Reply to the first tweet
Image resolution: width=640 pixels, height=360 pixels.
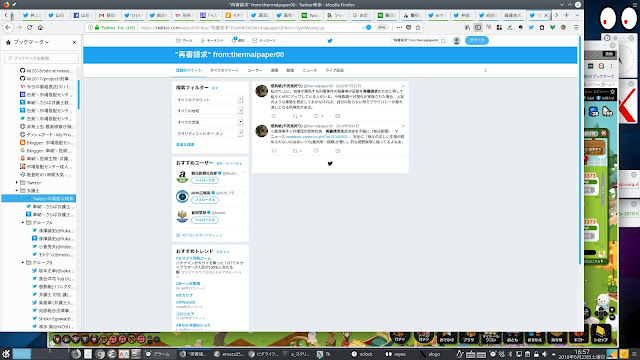click(273, 116)
